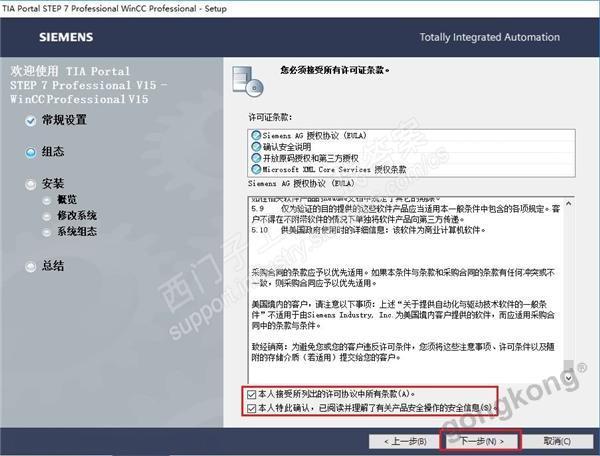Select the 安装 step in sidebar
The image size is (600, 456).
[x=53, y=184]
